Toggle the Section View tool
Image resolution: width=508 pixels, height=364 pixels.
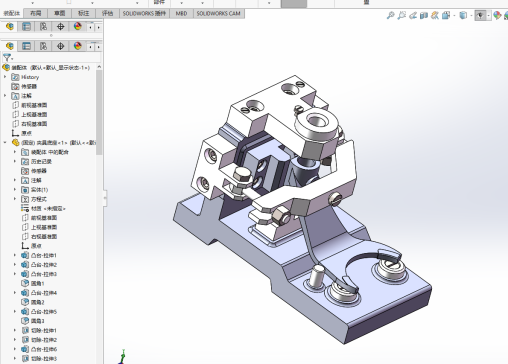click(x=424, y=15)
